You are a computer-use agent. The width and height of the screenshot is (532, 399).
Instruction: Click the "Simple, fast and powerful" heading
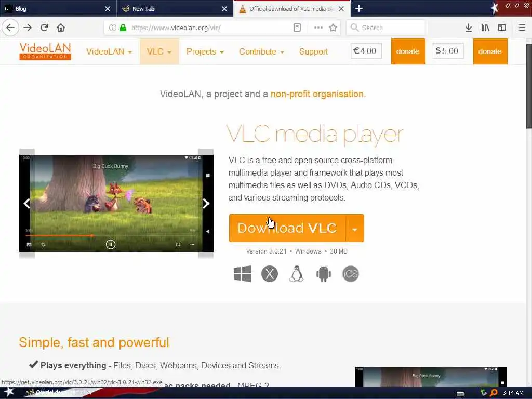(94, 342)
